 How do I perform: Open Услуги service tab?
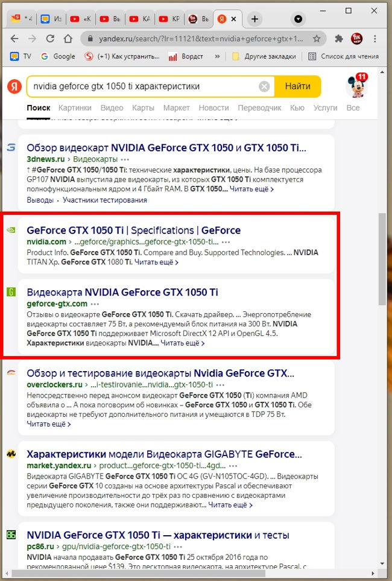coord(325,108)
